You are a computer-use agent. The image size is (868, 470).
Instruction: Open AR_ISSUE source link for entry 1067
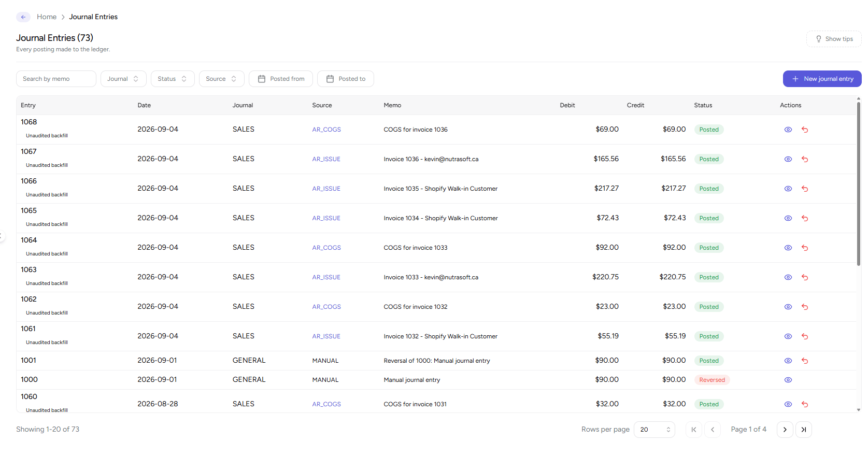[326, 159]
